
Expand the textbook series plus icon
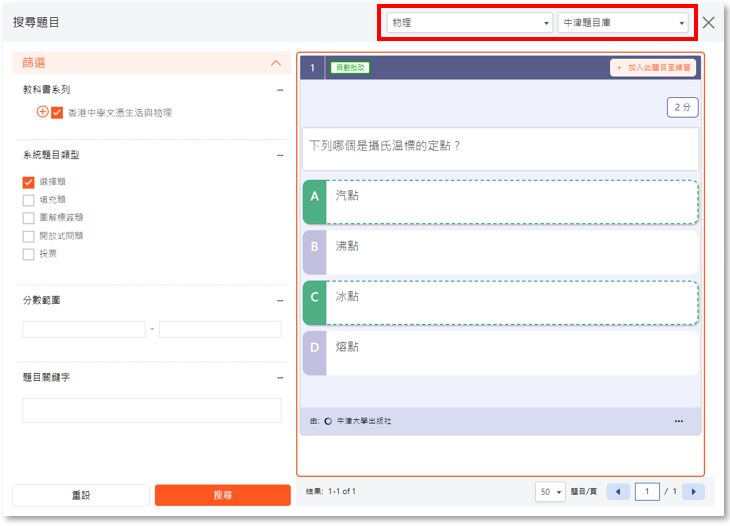coord(42,112)
